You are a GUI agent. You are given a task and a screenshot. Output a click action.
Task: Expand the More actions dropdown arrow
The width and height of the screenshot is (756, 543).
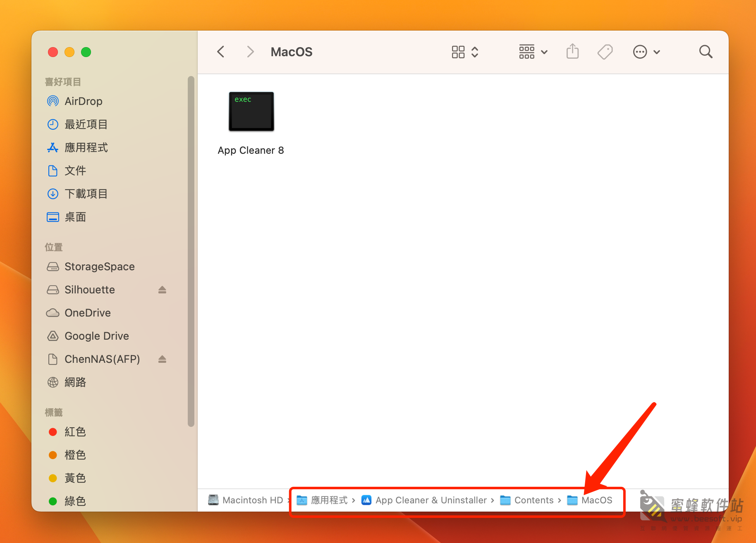[x=657, y=52]
